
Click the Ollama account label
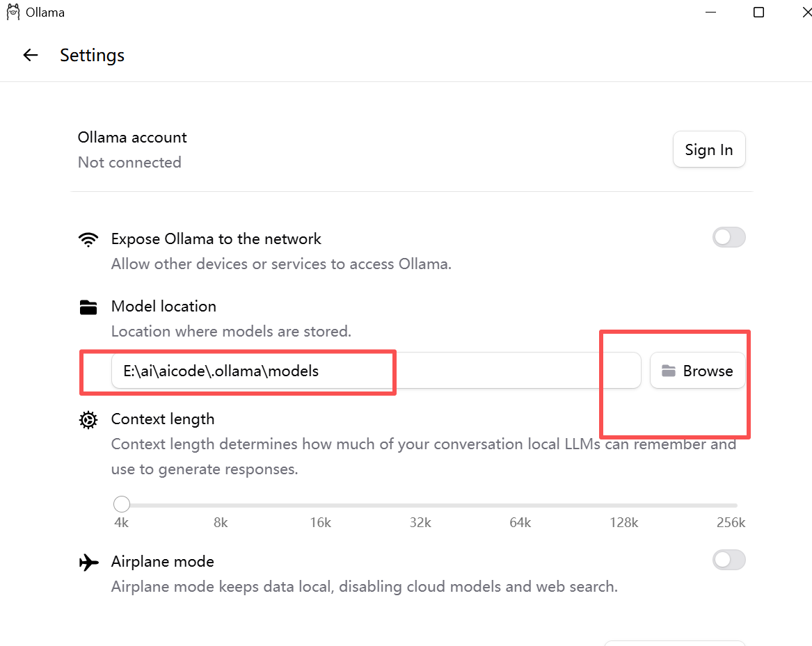point(132,137)
